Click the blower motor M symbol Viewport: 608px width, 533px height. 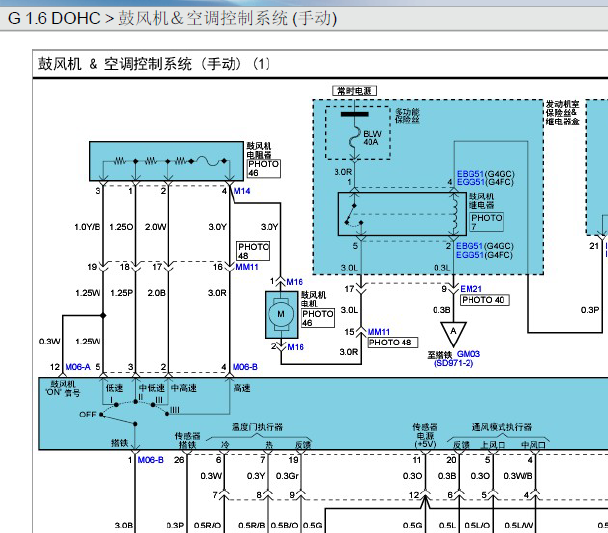pyautogui.click(x=282, y=314)
